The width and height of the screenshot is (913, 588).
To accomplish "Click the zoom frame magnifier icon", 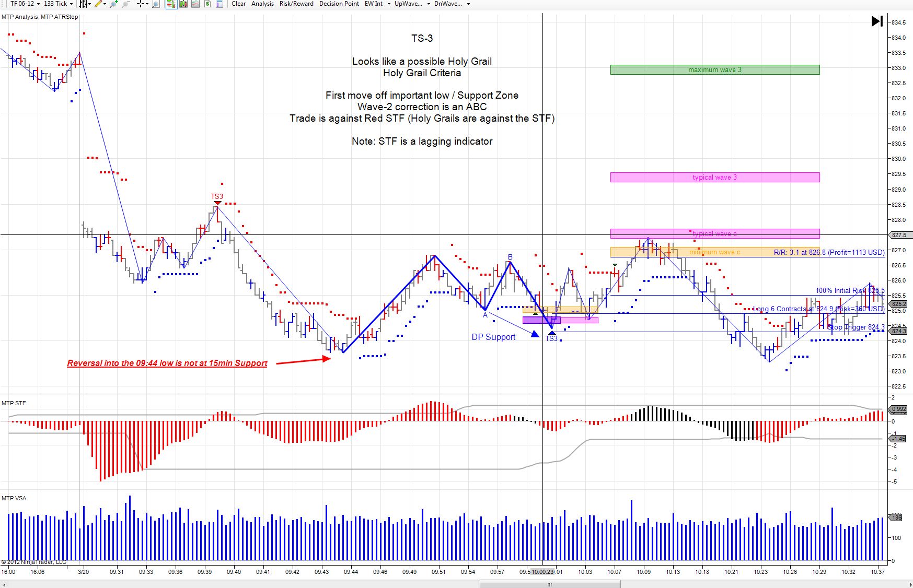I will pyautogui.click(x=156, y=4).
